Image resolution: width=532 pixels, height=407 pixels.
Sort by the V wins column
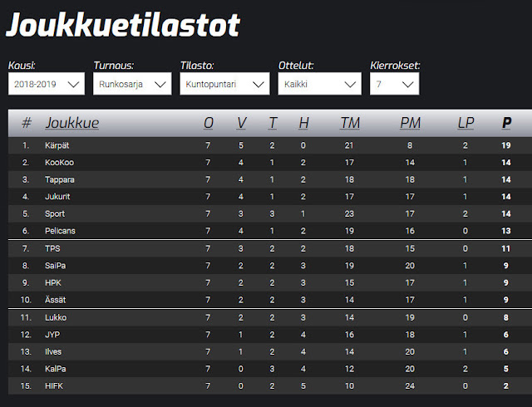[x=241, y=123]
